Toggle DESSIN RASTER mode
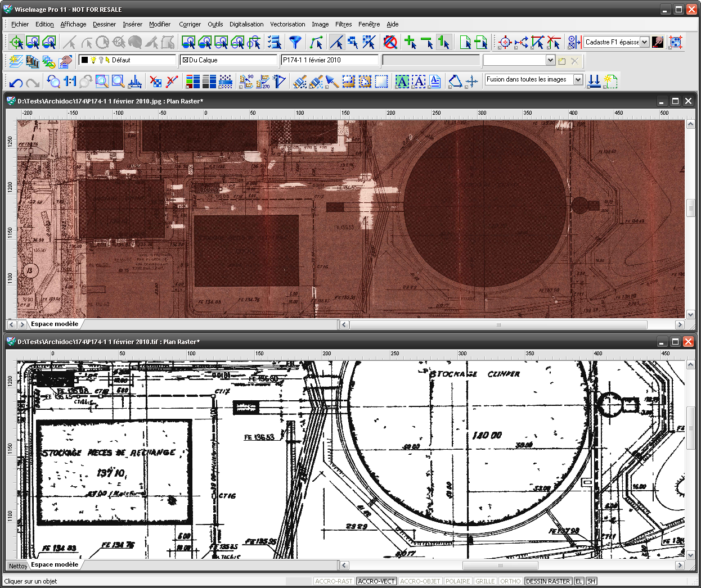The height and width of the screenshot is (588, 701). click(x=547, y=581)
